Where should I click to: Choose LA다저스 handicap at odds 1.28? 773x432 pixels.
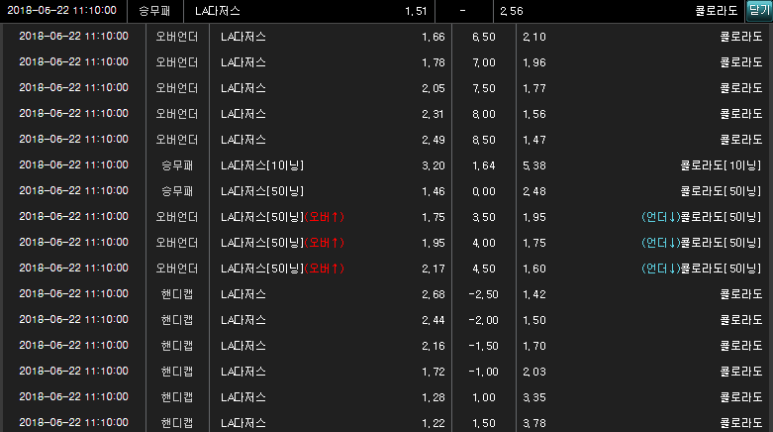click(x=330, y=397)
